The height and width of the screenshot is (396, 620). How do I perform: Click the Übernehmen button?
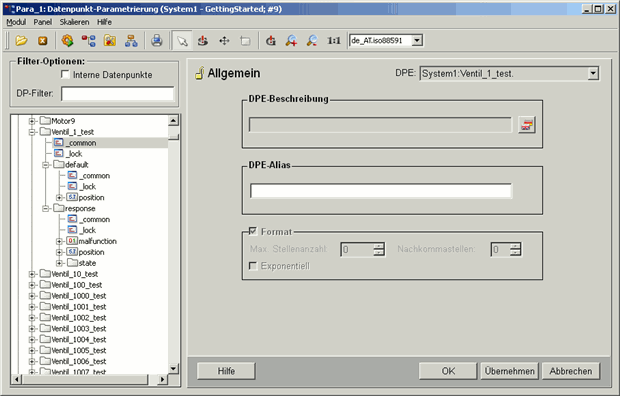509,371
